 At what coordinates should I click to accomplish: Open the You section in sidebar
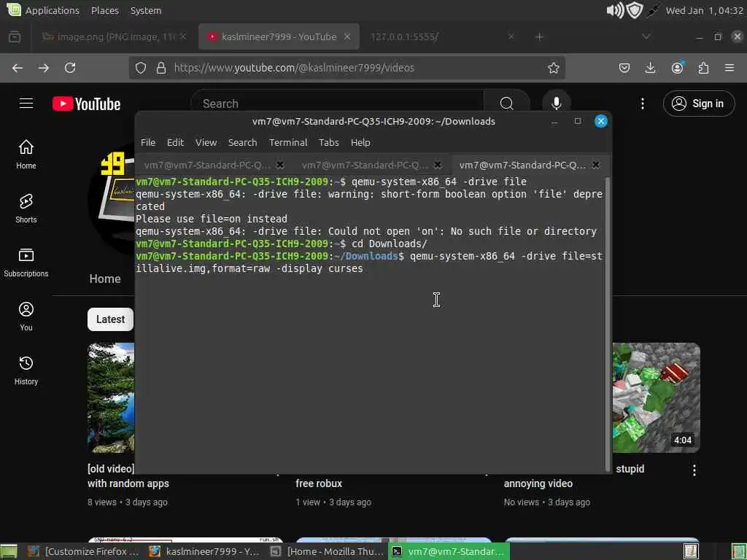[x=26, y=316]
